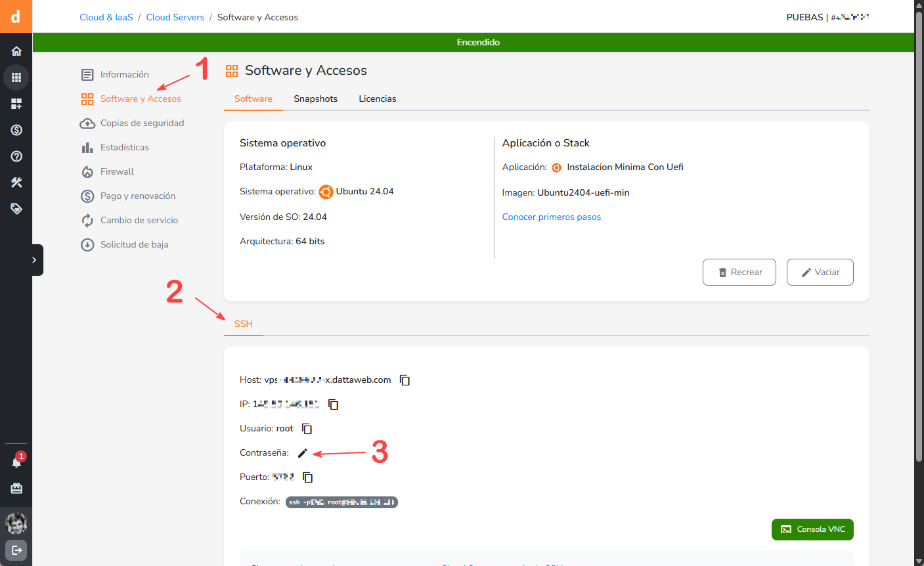Switch to the Software tab
The width and height of the screenshot is (924, 566).
(x=253, y=98)
